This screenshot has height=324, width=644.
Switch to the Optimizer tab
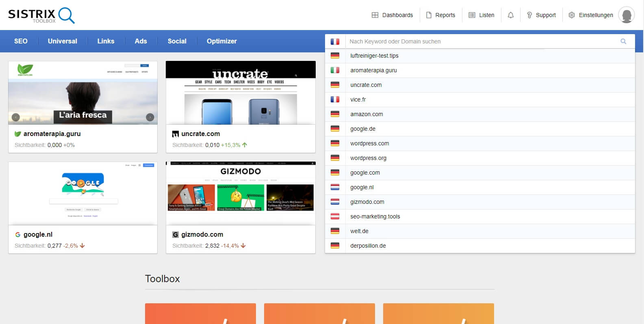(x=221, y=41)
